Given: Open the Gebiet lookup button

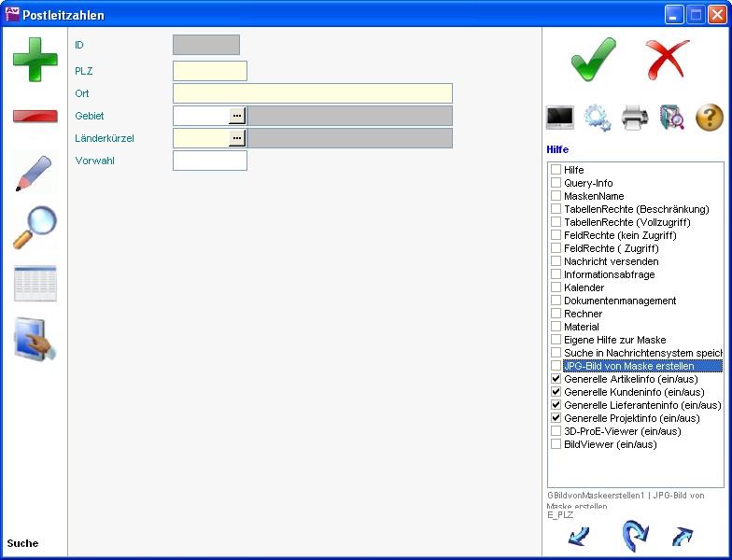Looking at the screenshot, I should (x=237, y=116).
